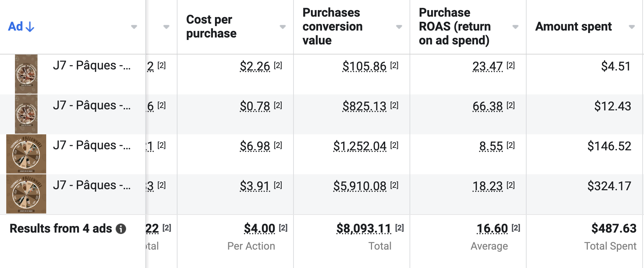
Task: Click the footnote [2] beside $0.78
Action: [278, 105]
